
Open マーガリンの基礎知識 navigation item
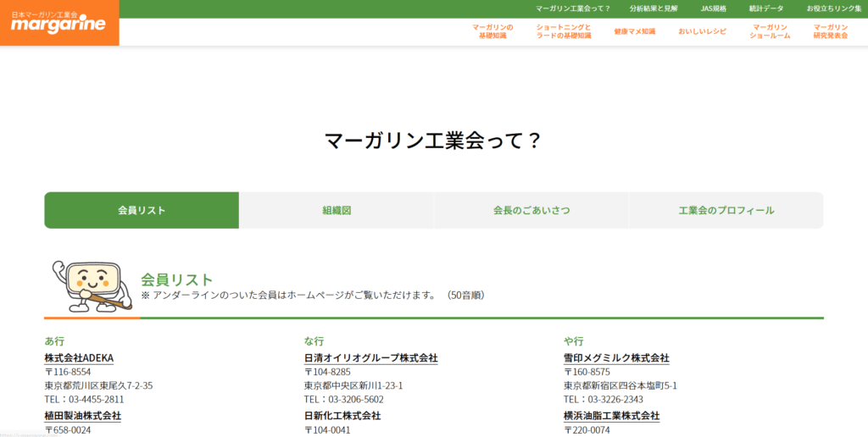coord(492,31)
